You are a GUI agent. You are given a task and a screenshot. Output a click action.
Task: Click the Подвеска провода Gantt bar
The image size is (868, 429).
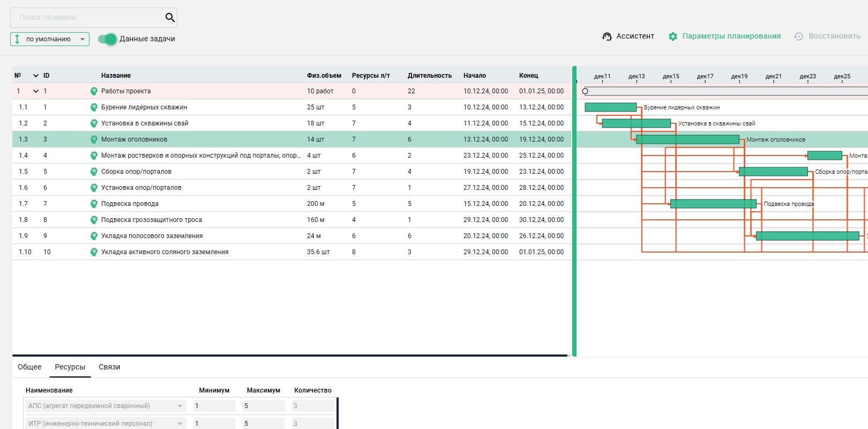click(x=714, y=204)
